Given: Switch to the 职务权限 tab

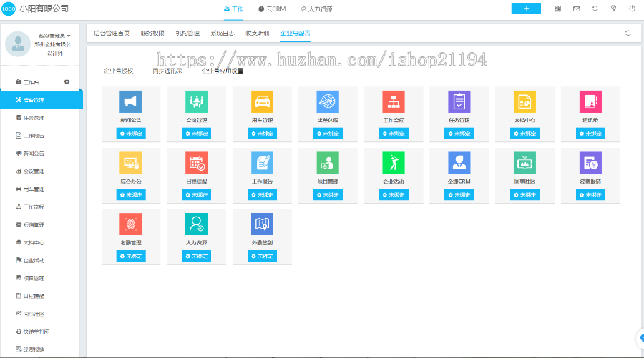Looking at the screenshot, I should click(x=152, y=33).
